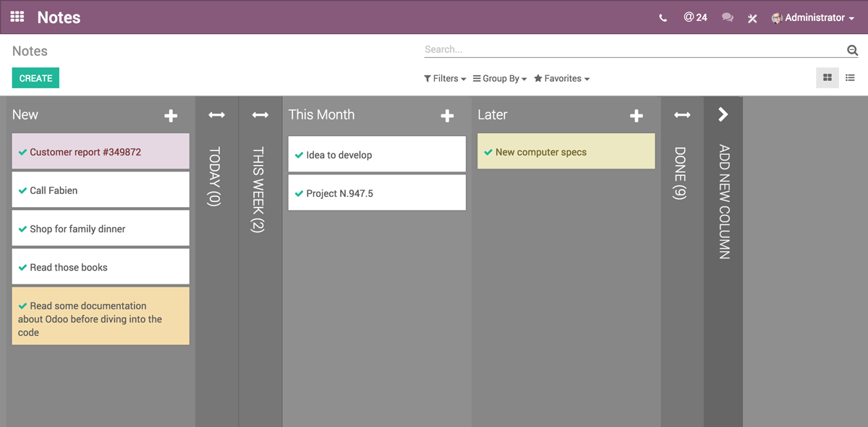Screen dimensions: 868x427
Task: Expand the folded Done column arrows
Action: click(x=682, y=115)
